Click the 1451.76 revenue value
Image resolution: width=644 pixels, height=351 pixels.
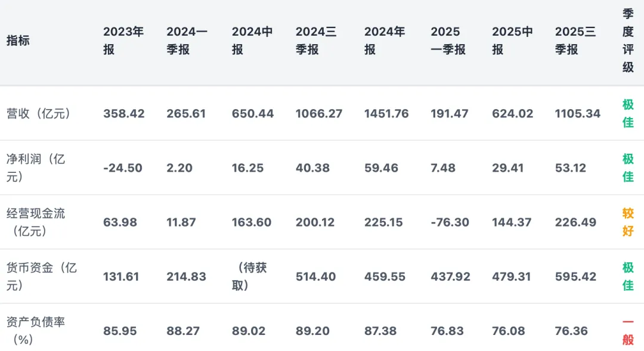(x=386, y=113)
